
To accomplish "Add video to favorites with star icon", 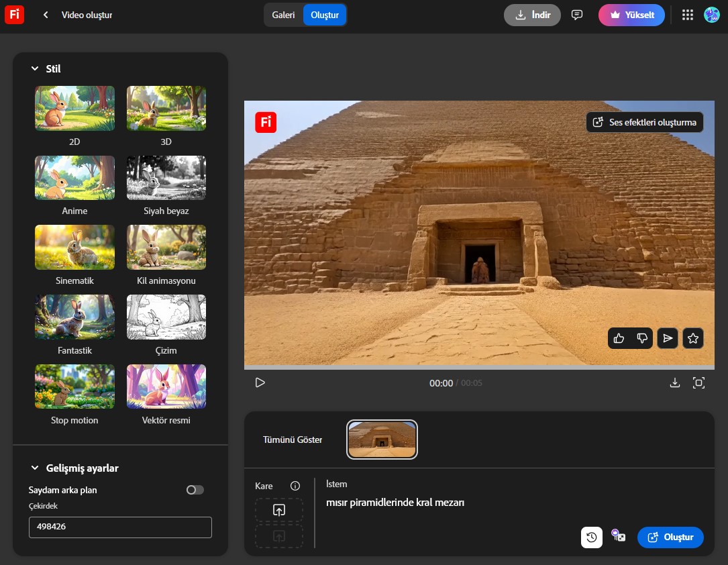I will (693, 338).
